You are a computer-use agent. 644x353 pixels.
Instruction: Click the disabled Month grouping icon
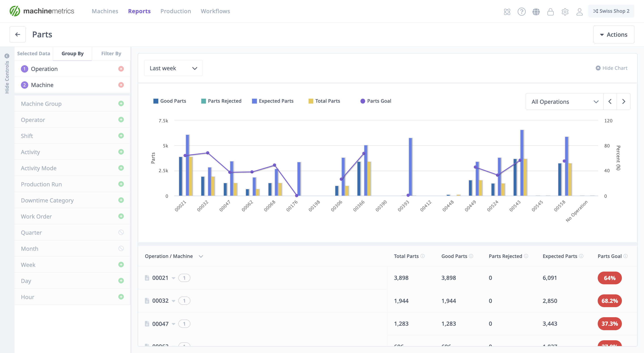pyautogui.click(x=121, y=249)
